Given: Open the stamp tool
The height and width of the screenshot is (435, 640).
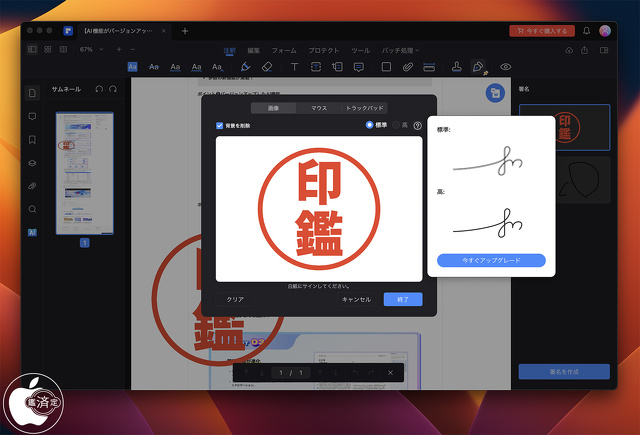Looking at the screenshot, I should (457, 67).
